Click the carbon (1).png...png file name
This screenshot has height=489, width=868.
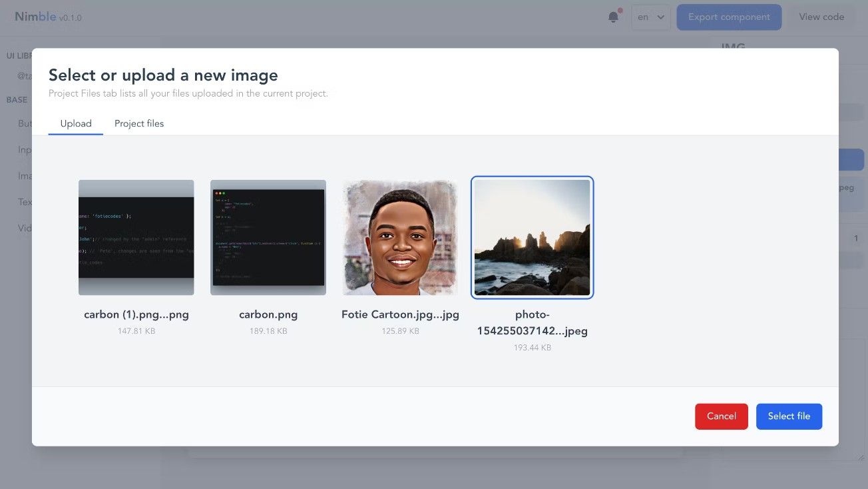point(136,314)
